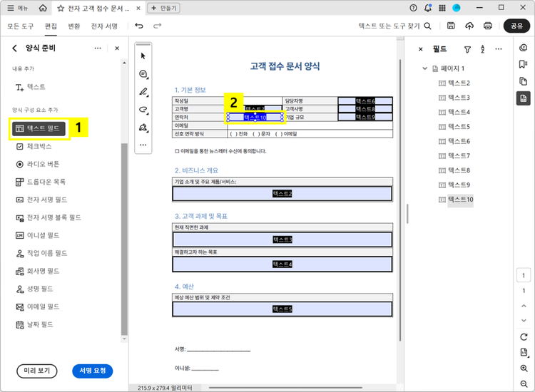Open 필드 panel more options
This screenshot has width=535, height=392.
click(x=499, y=49)
